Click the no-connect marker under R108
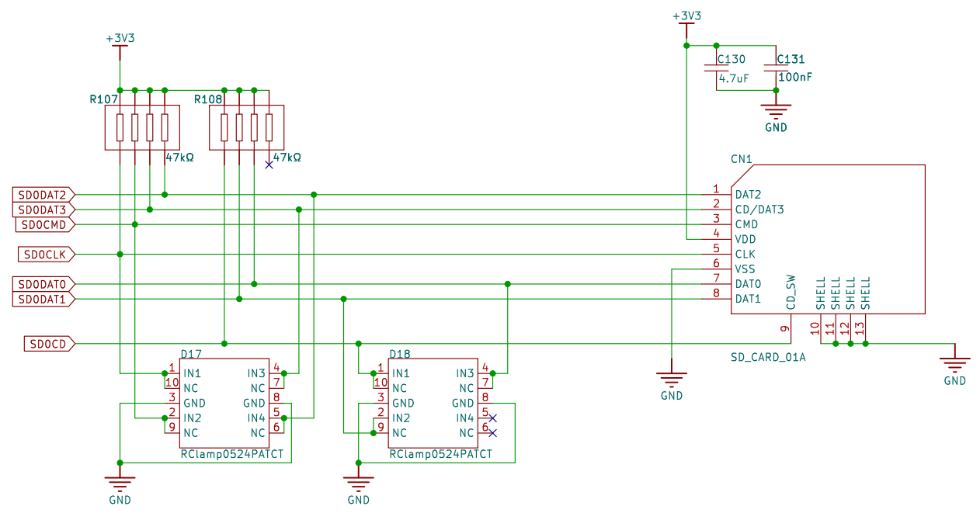980x513 pixels. (x=269, y=165)
